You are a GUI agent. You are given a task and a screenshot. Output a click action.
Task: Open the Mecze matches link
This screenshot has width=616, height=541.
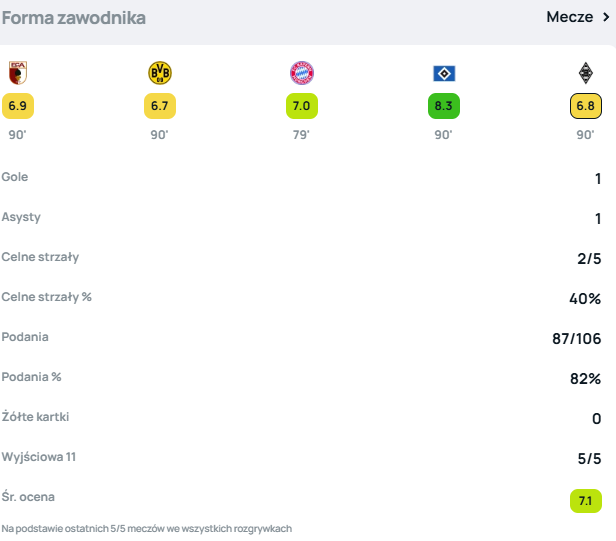569,17
